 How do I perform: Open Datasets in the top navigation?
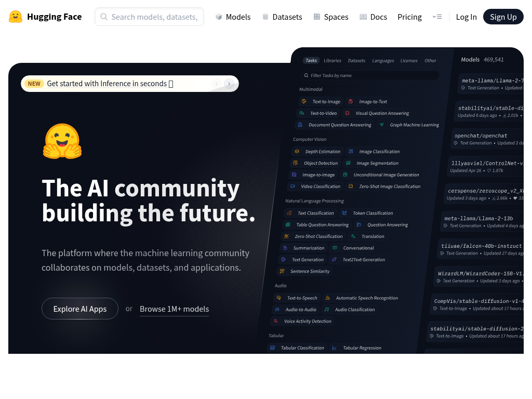282,17
